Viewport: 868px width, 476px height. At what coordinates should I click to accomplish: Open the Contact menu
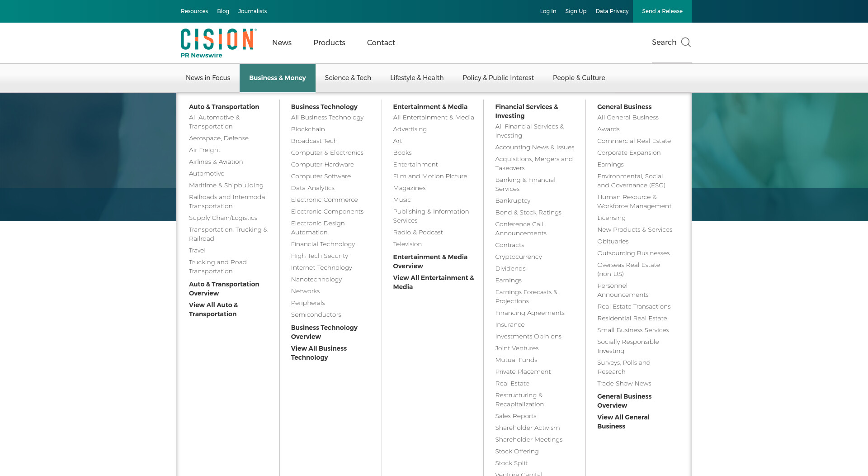(381, 43)
